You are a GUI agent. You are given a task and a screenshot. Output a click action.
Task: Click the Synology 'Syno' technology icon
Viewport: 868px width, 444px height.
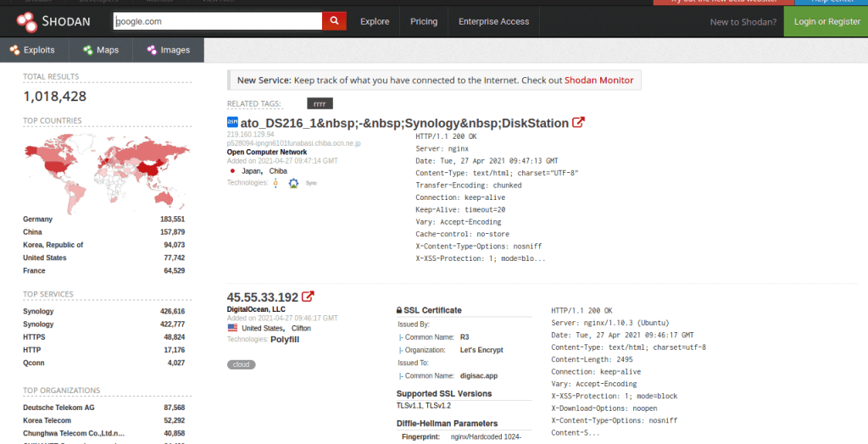[311, 183]
